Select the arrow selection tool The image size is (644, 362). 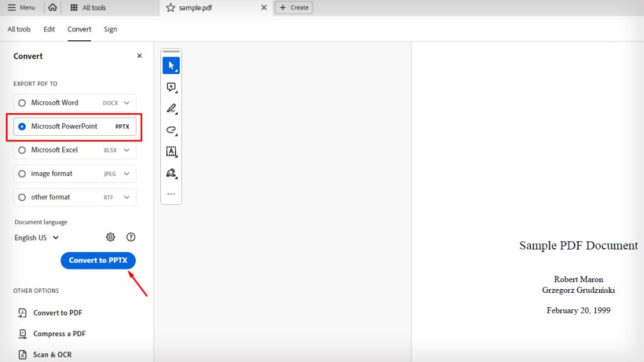171,65
